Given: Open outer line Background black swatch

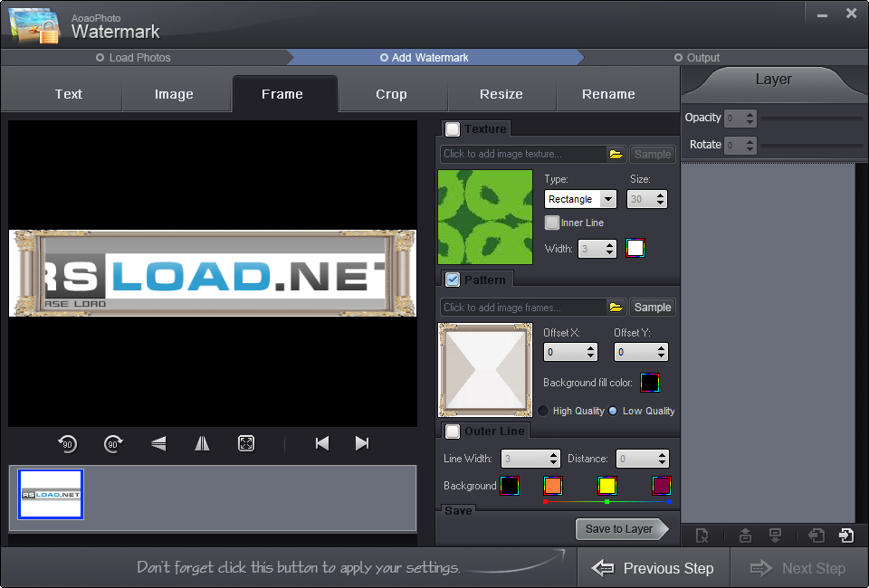Looking at the screenshot, I should pyautogui.click(x=510, y=486).
